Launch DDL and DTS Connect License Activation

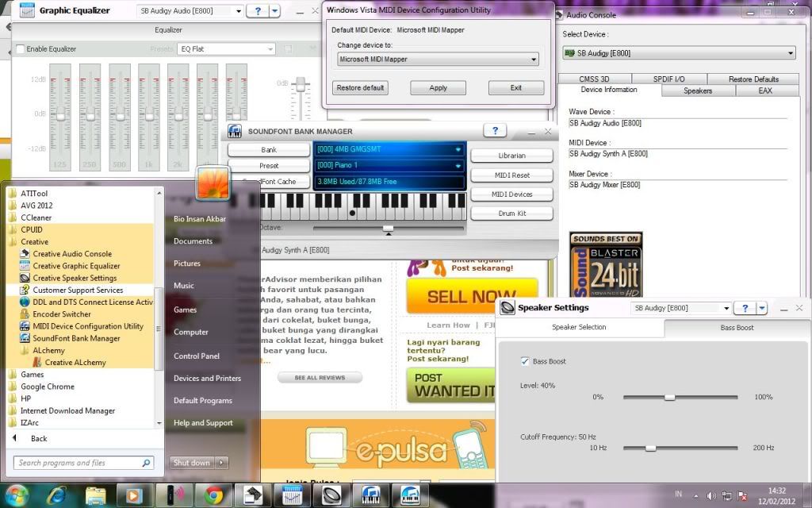[x=86, y=302]
